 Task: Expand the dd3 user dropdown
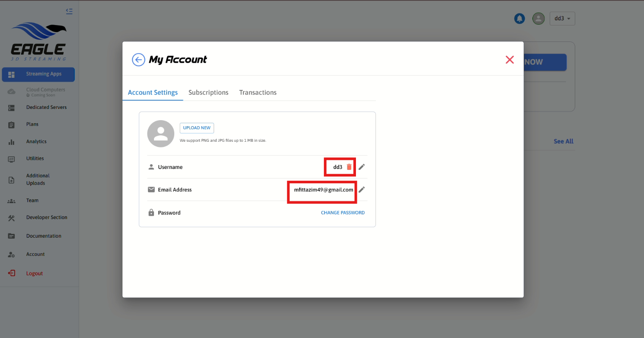click(x=562, y=19)
